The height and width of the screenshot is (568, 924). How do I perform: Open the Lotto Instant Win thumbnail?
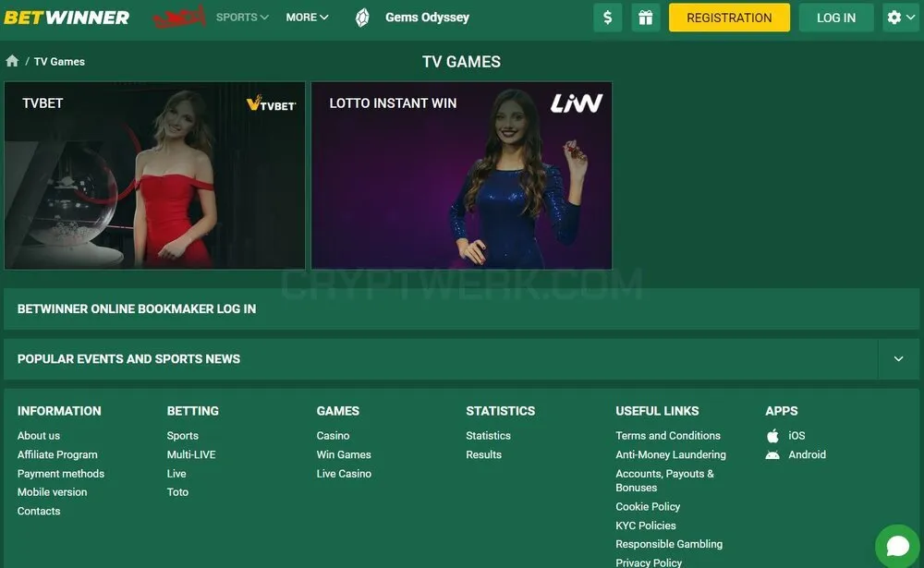point(461,175)
